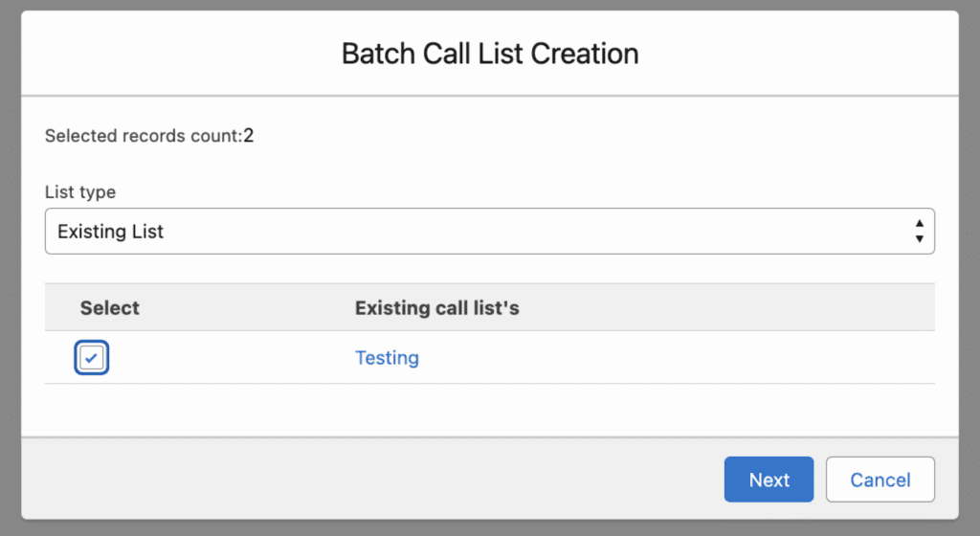Image resolution: width=980 pixels, height=536 pixels.
Task: Uncheck the Testing call list checkbox
Action: coord(92,358)
